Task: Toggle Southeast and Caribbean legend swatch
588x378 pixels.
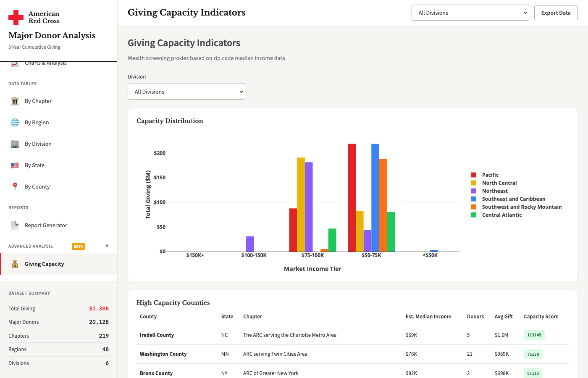Action: [x=474, y=199]
